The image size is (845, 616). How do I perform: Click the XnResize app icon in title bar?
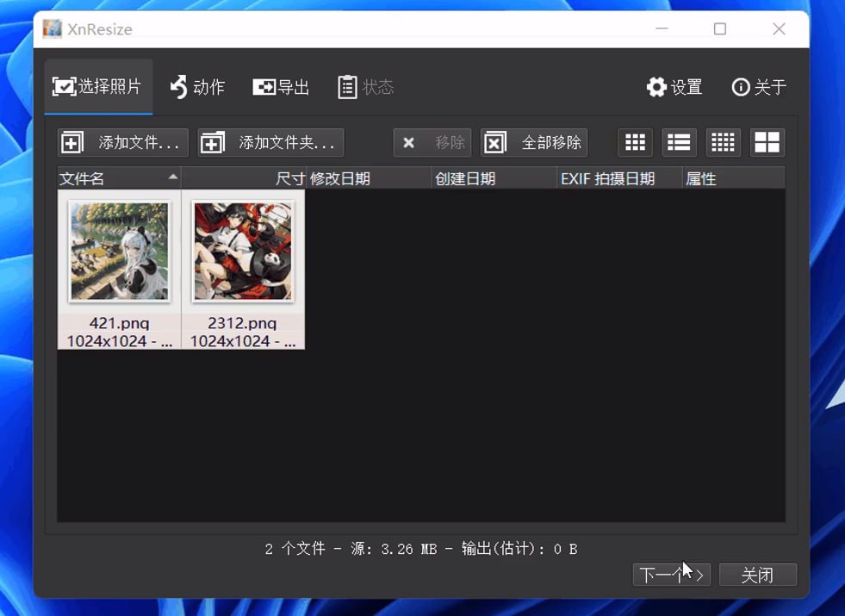[53, 28]
